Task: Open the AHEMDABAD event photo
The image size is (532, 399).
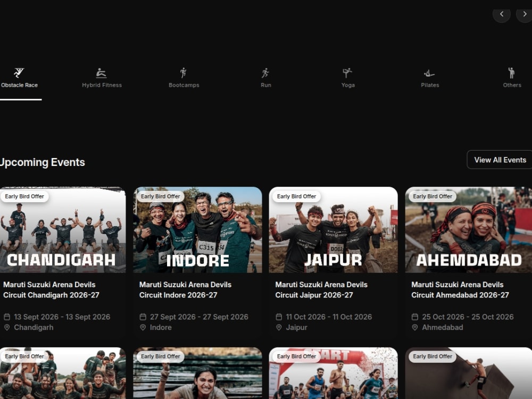Action: [x=469, y=230]
